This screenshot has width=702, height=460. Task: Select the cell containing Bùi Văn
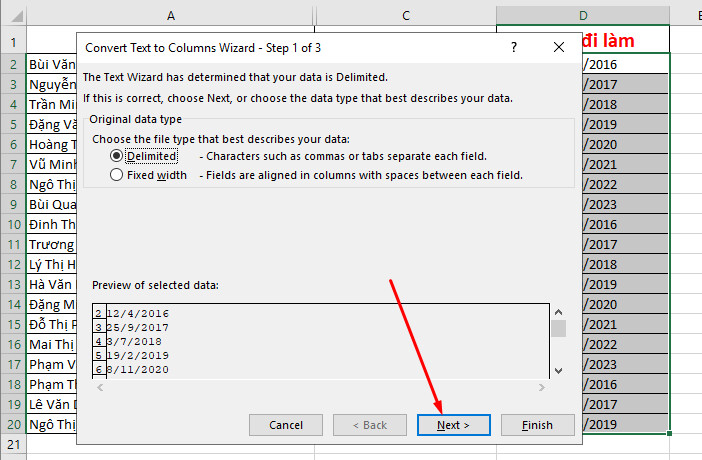pyautogui.click(x=52, y=64)
